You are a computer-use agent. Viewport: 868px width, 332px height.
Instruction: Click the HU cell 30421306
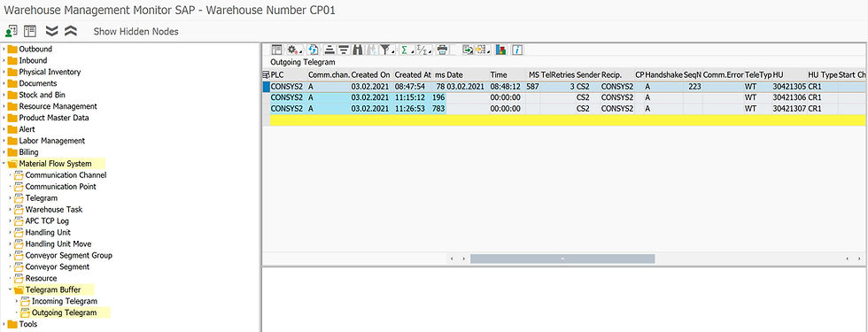789,97
